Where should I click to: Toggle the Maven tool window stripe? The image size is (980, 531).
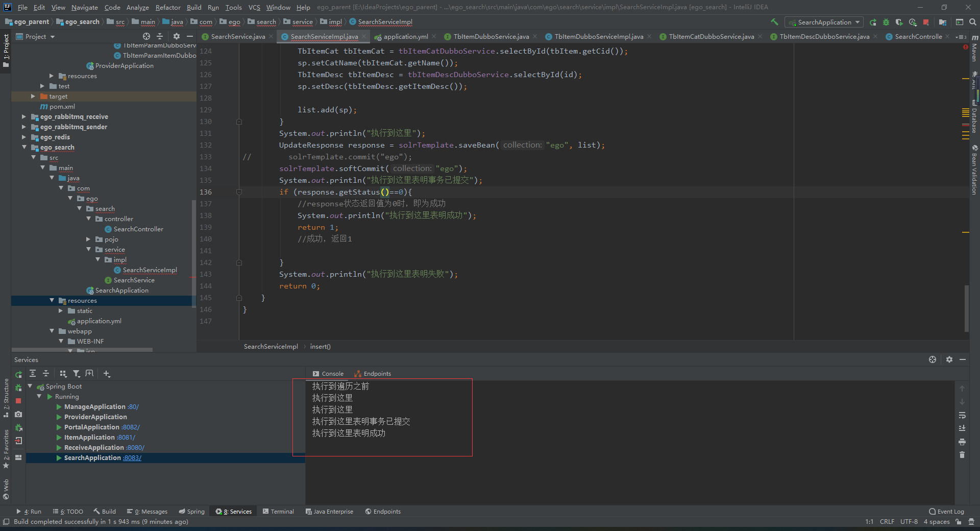pos(974,50)
